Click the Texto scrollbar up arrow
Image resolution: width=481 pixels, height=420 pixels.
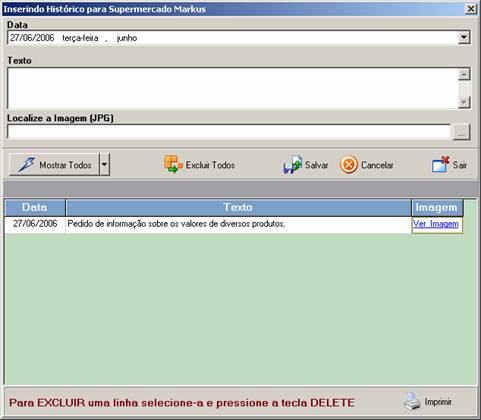coord(464,74)
